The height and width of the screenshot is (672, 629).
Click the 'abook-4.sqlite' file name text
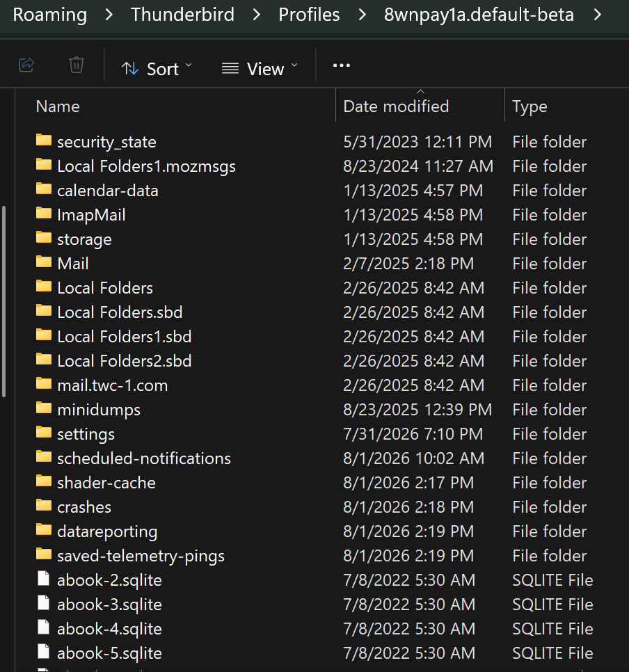(110, 629)
